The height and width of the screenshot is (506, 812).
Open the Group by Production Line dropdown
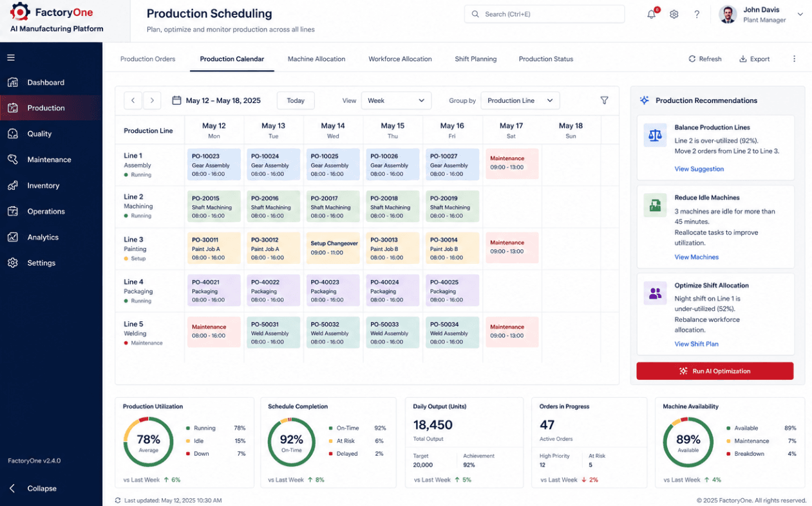[x=520, y=100]
